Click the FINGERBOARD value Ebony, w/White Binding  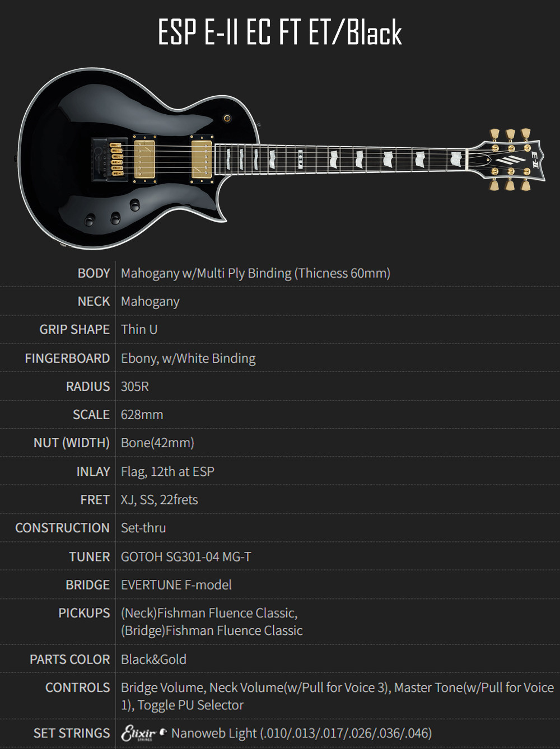tap(188, 358)
